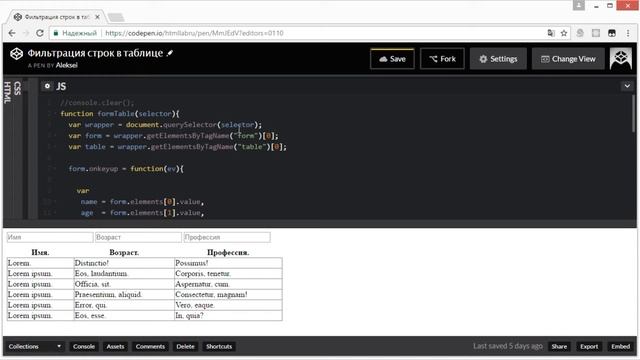Click table cell Vero, eaque.

point(228,305)
